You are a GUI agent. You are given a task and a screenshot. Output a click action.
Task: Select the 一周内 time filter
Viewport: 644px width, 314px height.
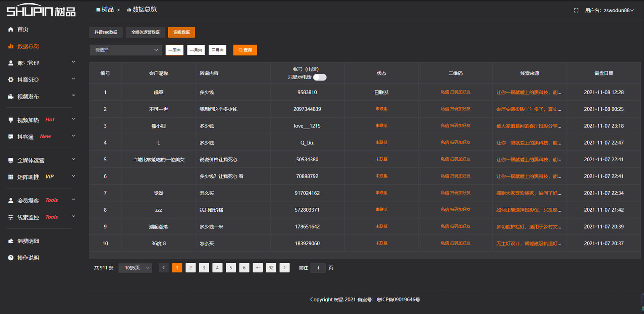[174, 50]
